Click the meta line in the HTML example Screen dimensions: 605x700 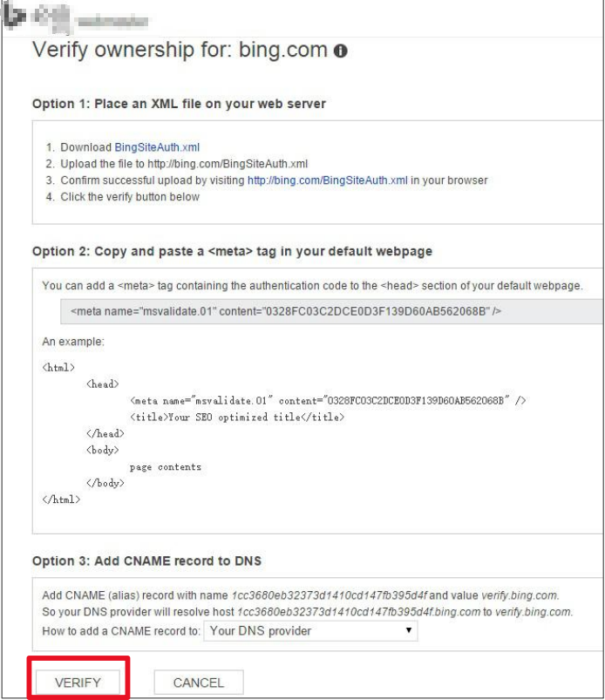[x=327, y=400]
